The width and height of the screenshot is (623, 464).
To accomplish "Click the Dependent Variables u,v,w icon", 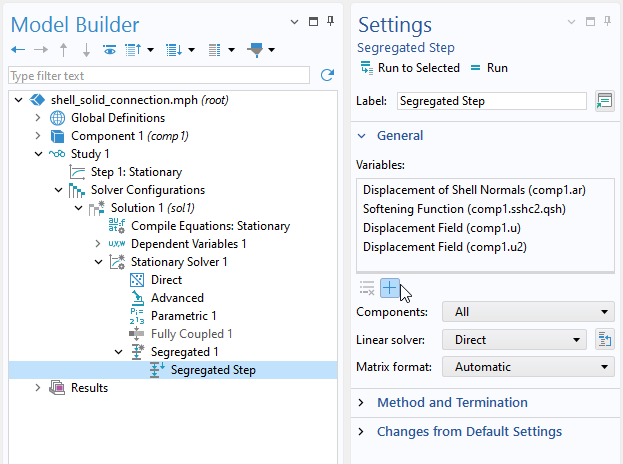I will click(117, 244).
